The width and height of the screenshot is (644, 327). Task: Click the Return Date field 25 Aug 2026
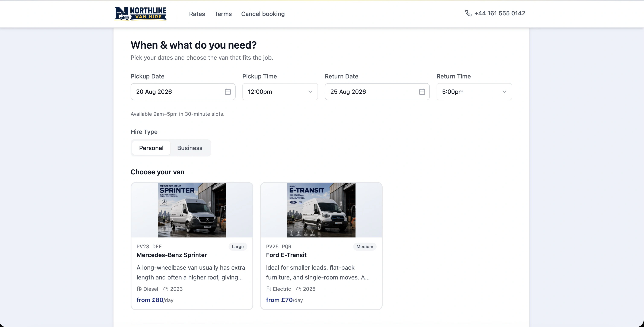377,92
